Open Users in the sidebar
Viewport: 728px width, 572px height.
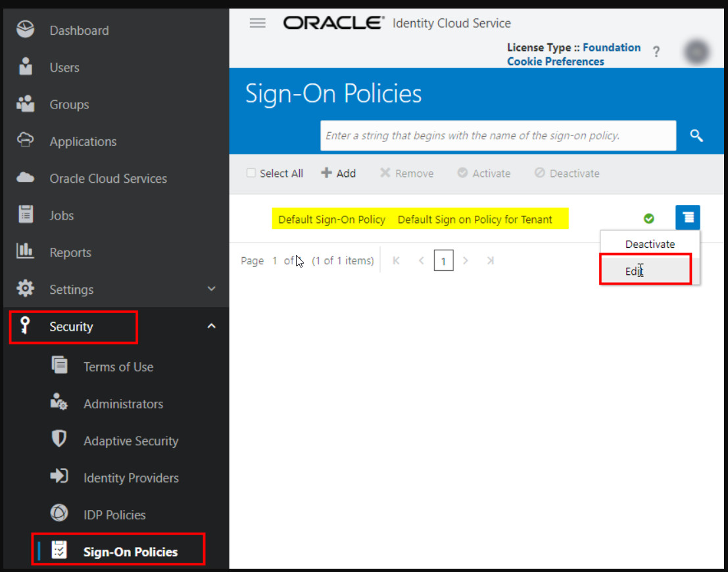pos(64,68)
